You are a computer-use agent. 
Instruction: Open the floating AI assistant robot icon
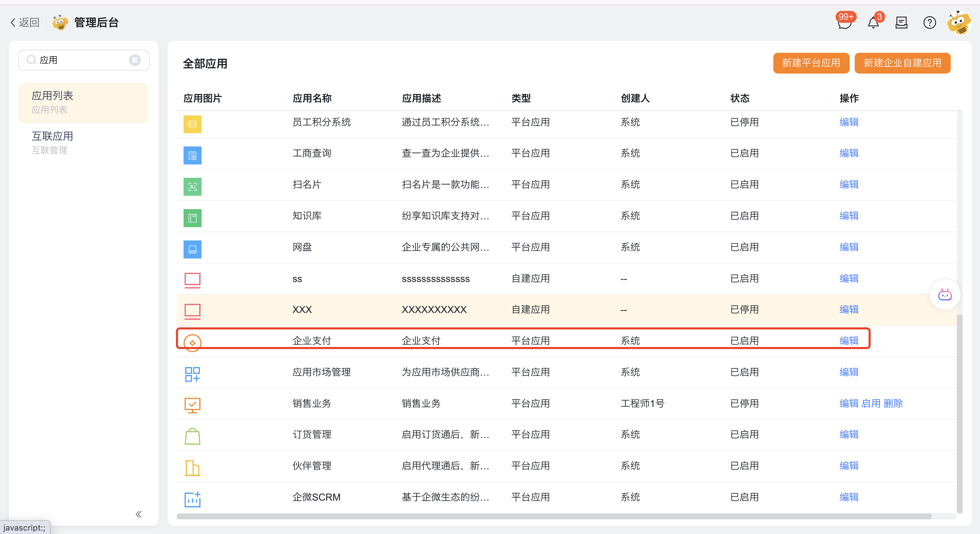coord(945,295)
